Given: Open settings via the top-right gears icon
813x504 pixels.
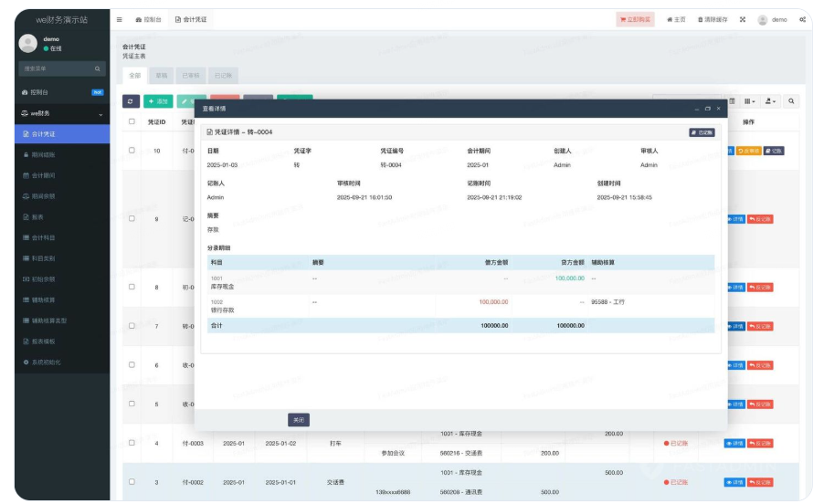Looking at the screenshot, I should click(802, 19).
